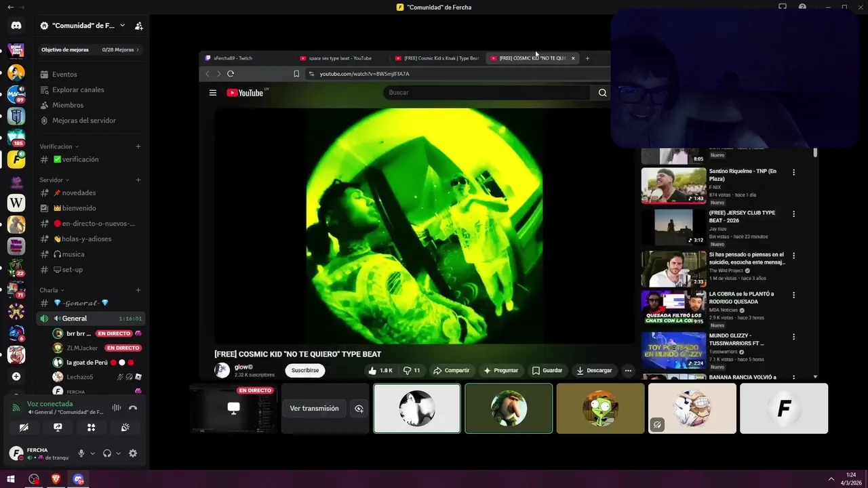The height and width of the screenshot is (488, 868).
Task: Start an activity with the shapes icon
Action: coord(91,428)
